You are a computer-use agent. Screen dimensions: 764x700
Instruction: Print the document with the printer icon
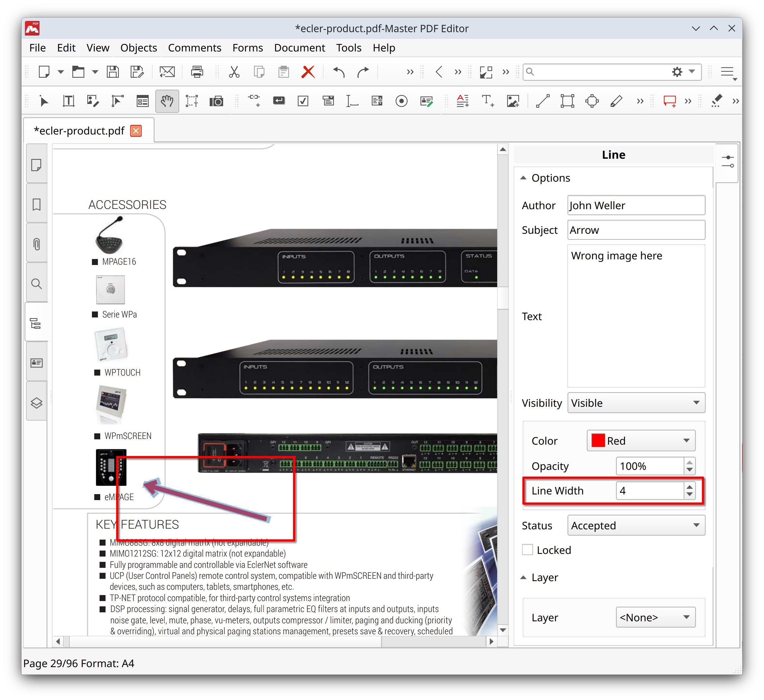(x=197, y=72)
